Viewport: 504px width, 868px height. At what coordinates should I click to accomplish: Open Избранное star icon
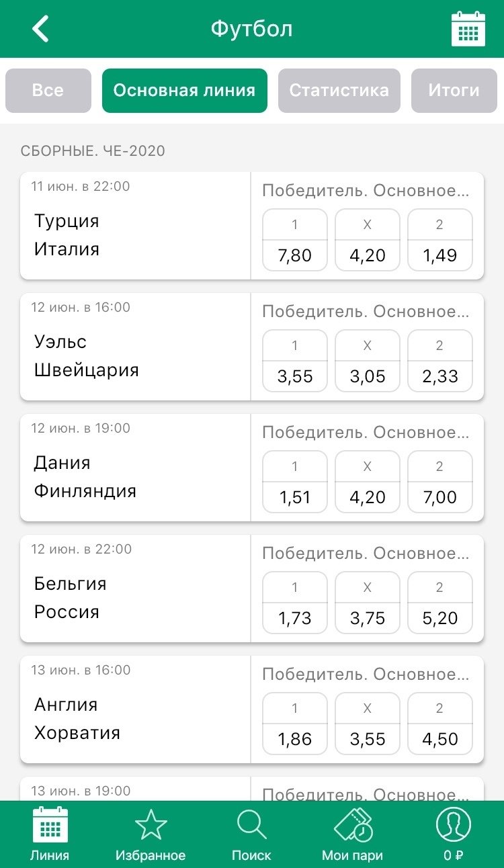[x=151, y=826]
